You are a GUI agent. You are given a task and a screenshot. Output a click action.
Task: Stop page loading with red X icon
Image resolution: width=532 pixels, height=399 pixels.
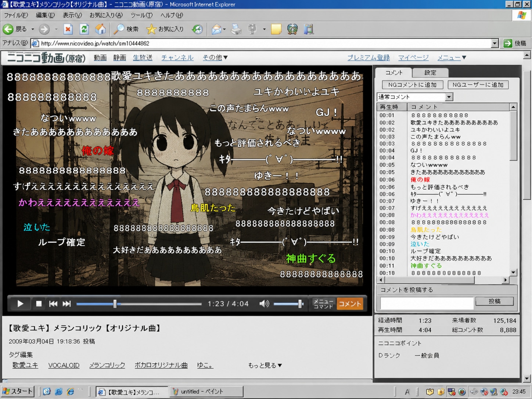68,29
